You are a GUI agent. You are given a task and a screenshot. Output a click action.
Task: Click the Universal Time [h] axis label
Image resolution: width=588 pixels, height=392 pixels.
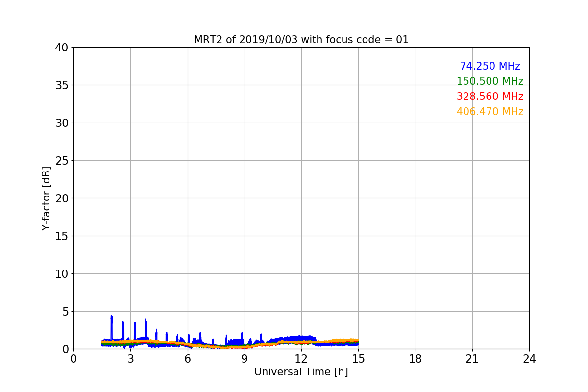coord(301,372)
